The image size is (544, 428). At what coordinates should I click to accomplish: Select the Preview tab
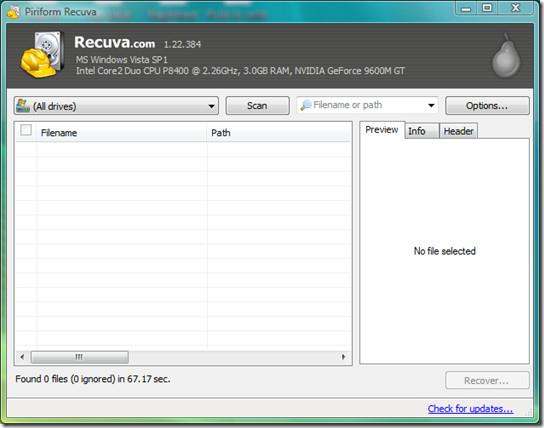click(382, 130)
